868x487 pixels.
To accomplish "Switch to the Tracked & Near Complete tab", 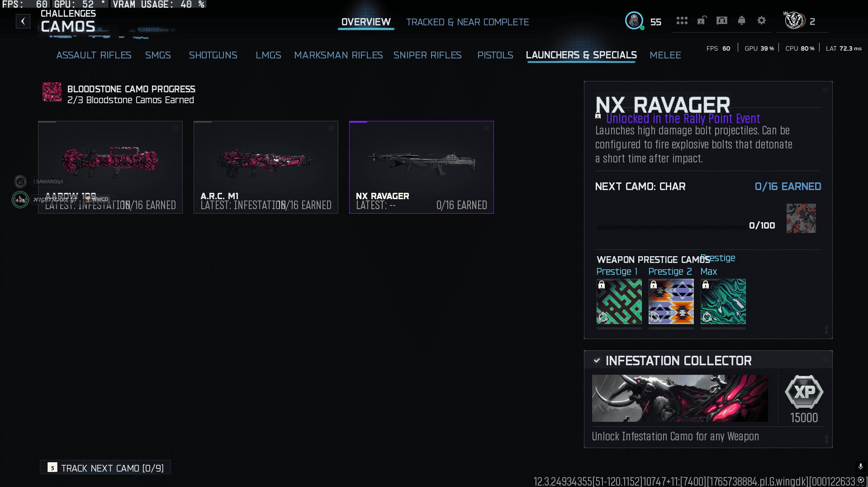I will (x=467, y=22).
